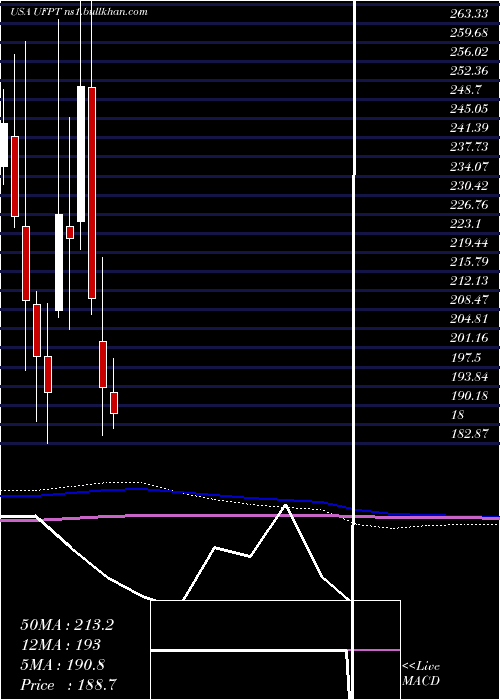Click the 223.1 price axis label
Viewport: 500px width, 700px height.
click(x=465, y=224)
